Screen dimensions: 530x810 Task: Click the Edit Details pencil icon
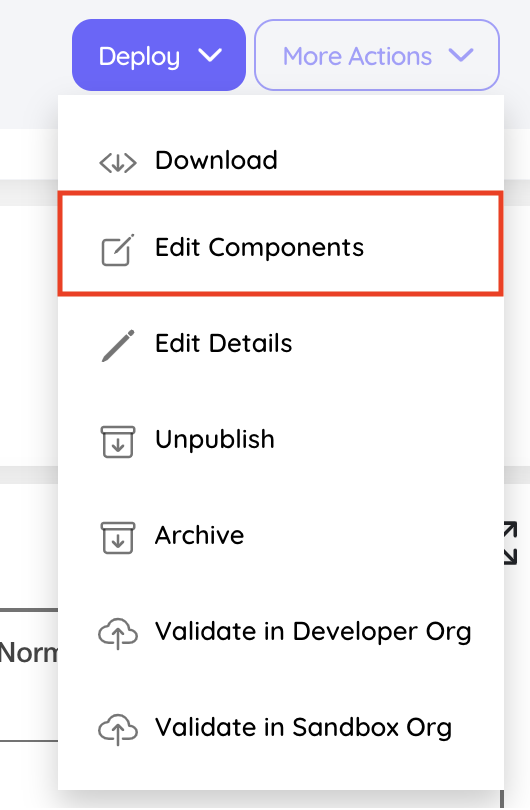click(x=118, y=346)
